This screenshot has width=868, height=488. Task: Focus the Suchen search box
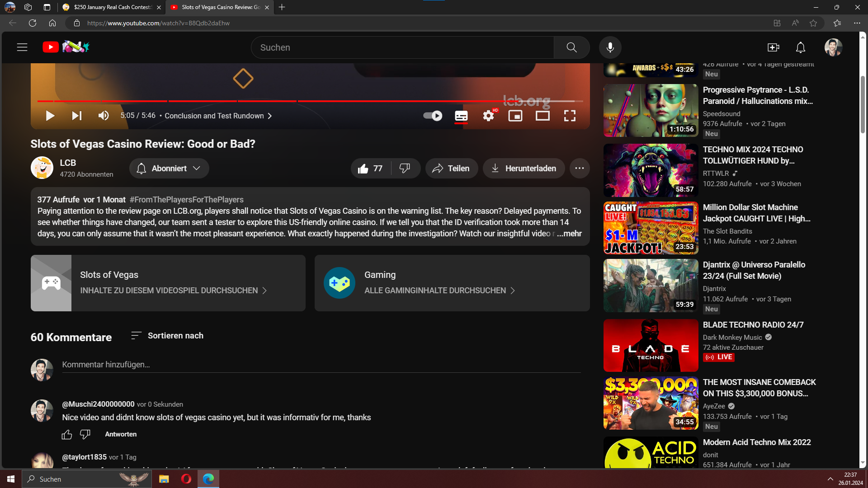click(402, 47)
